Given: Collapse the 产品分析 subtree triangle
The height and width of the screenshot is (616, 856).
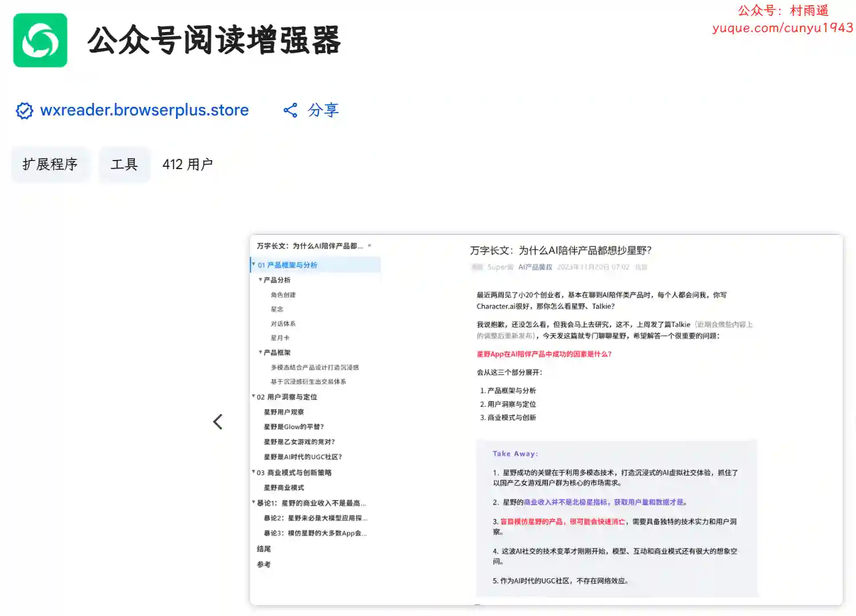Looking at the screenshot, I should [x=260, y=280].
